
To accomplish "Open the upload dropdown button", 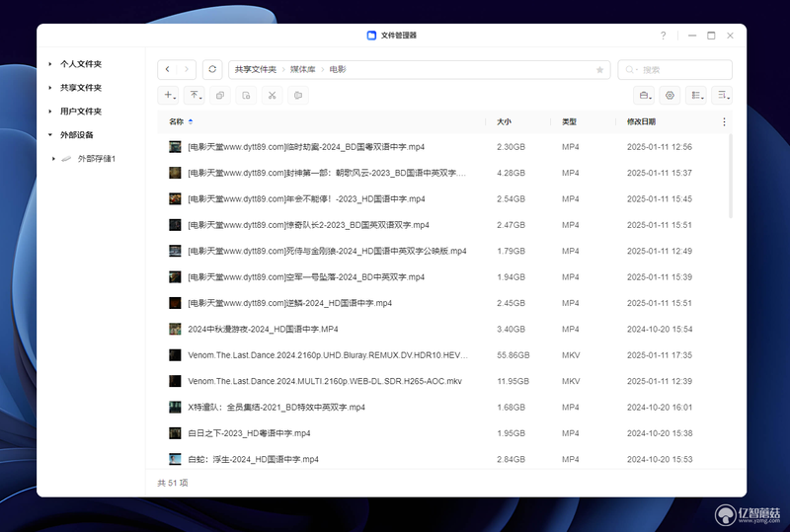I will tap(194, 95).
